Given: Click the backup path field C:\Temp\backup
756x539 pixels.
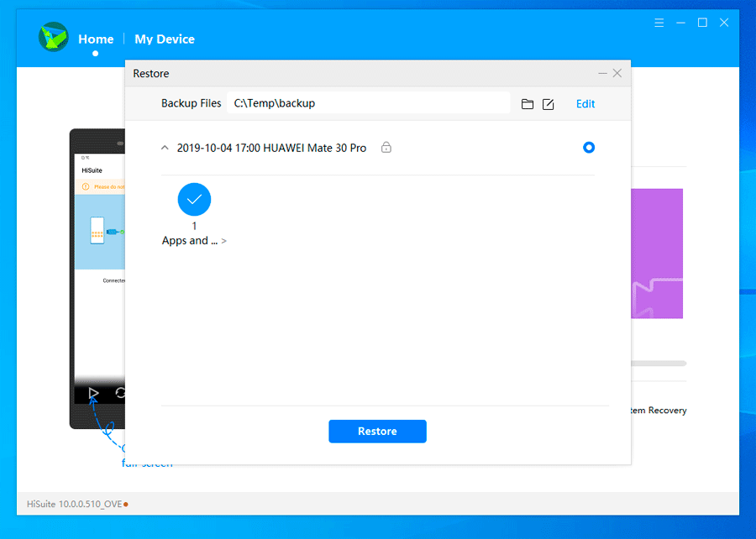Looking at the screenshot, I should 369,103.
